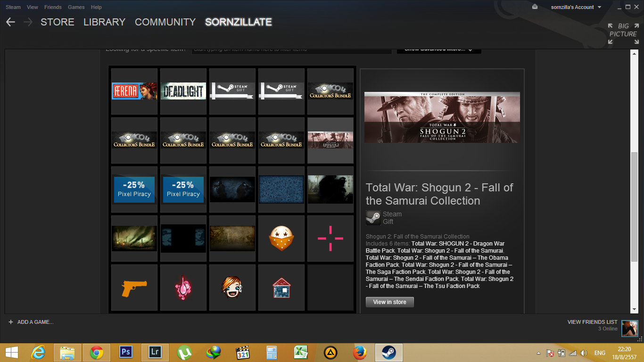Open uTorrent from the taskbar
This screenshot has height=362, width=644.
(x=184, y=353)
